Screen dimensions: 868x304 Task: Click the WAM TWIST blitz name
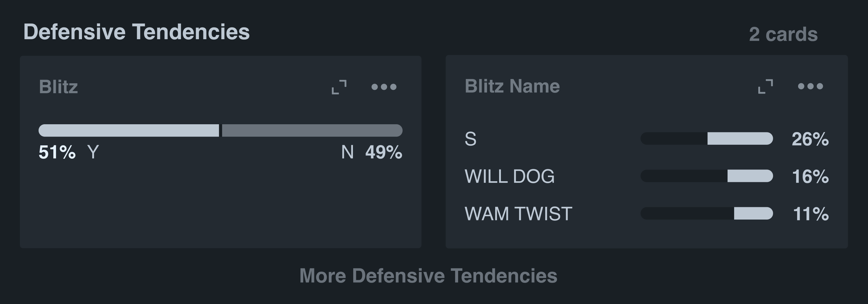point(518,214)
